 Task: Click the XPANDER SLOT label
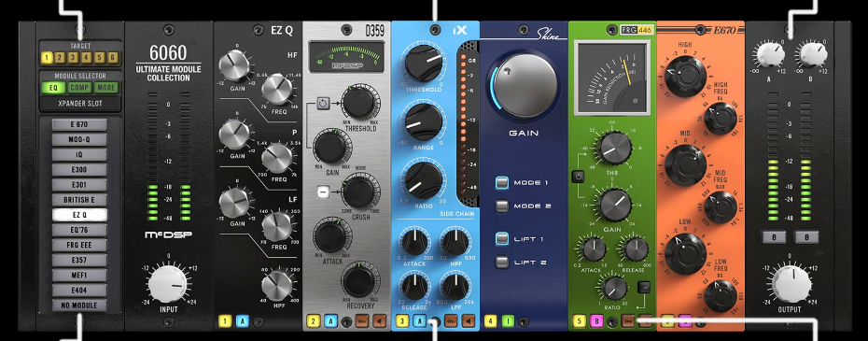[79, 104]
